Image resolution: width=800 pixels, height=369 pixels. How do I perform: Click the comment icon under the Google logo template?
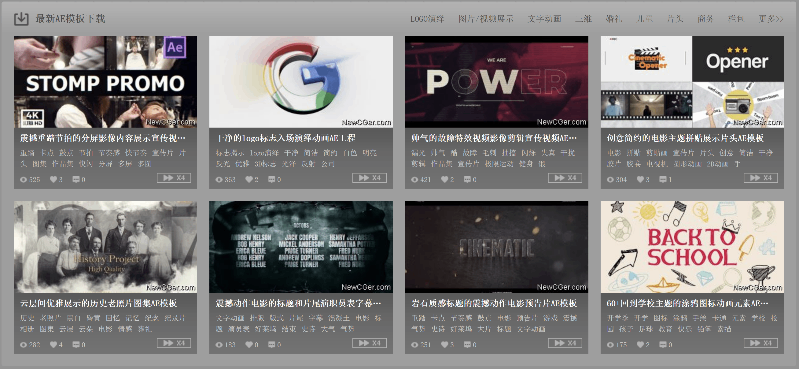[x=271, y=179]
